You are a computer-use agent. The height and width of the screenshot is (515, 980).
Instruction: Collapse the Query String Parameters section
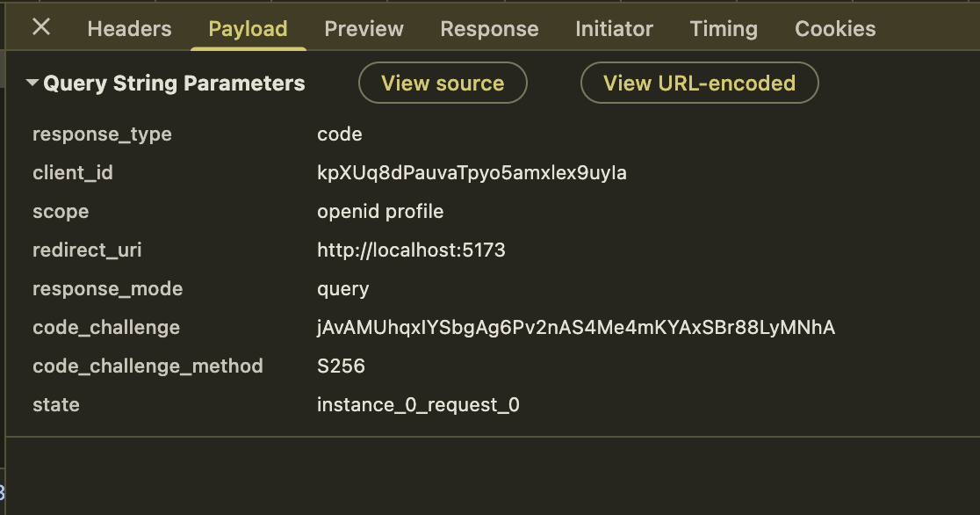(x=32, y=83)
